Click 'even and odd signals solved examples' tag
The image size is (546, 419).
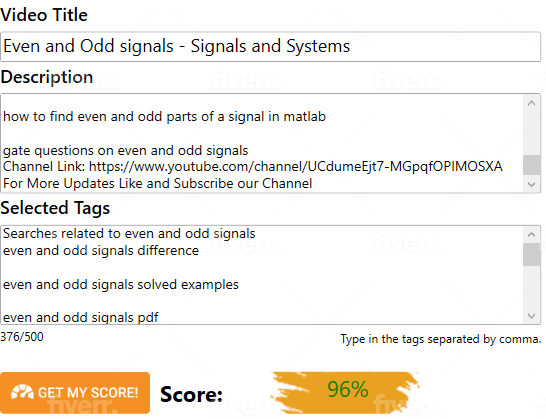(121, 285)
